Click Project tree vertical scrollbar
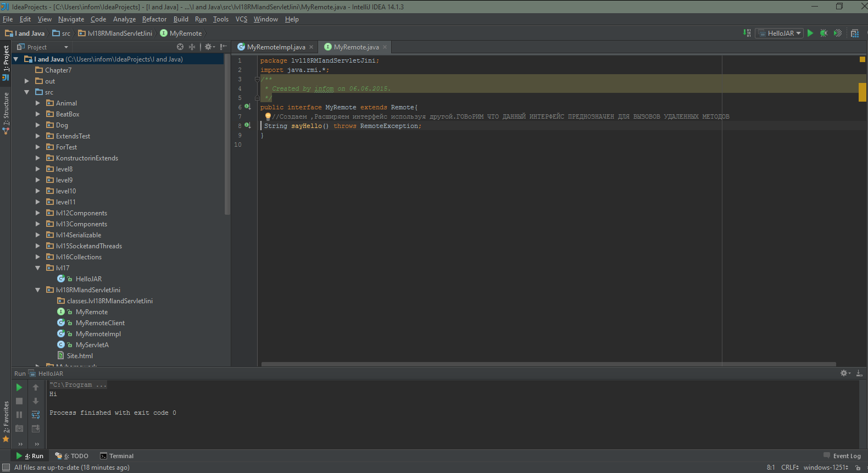This screenshot has width=868, height=473. pyautogui.click(x=227, y=135)
